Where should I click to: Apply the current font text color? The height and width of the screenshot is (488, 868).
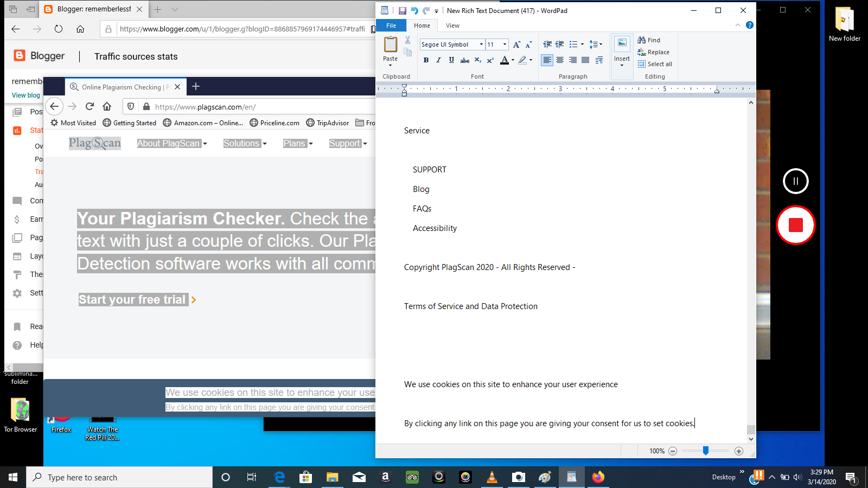(505, 60)
